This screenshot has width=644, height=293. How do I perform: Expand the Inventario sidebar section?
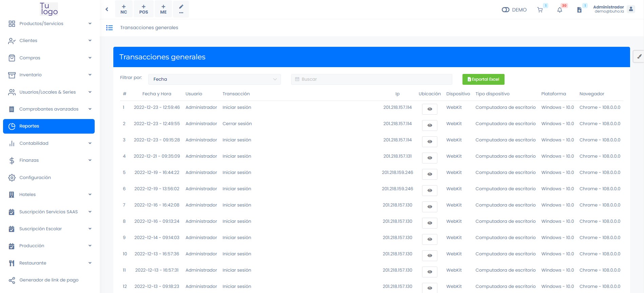(49, 75)
